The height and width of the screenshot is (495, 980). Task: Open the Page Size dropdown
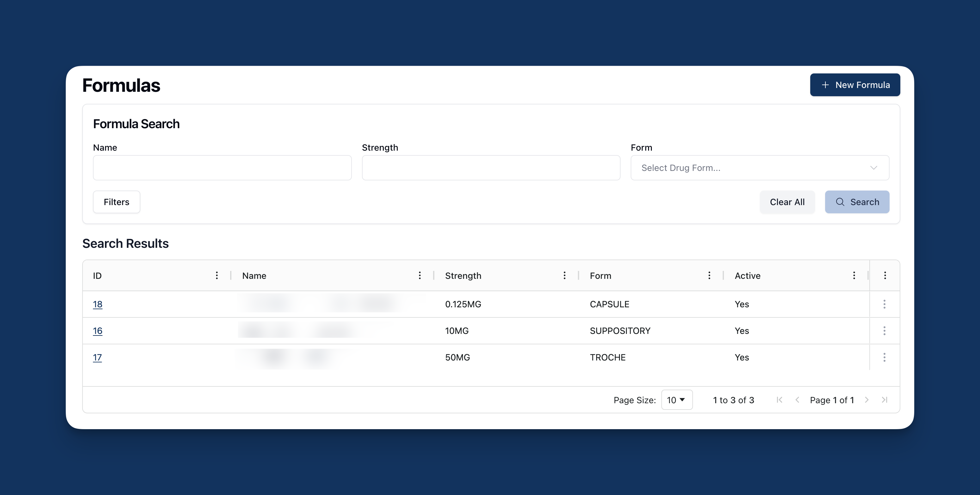[x=677, y=400]
